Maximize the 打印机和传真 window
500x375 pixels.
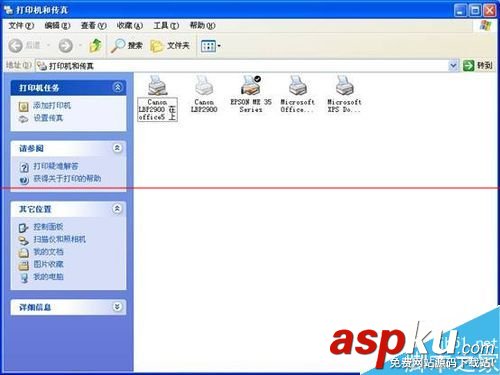click(475, 11)
